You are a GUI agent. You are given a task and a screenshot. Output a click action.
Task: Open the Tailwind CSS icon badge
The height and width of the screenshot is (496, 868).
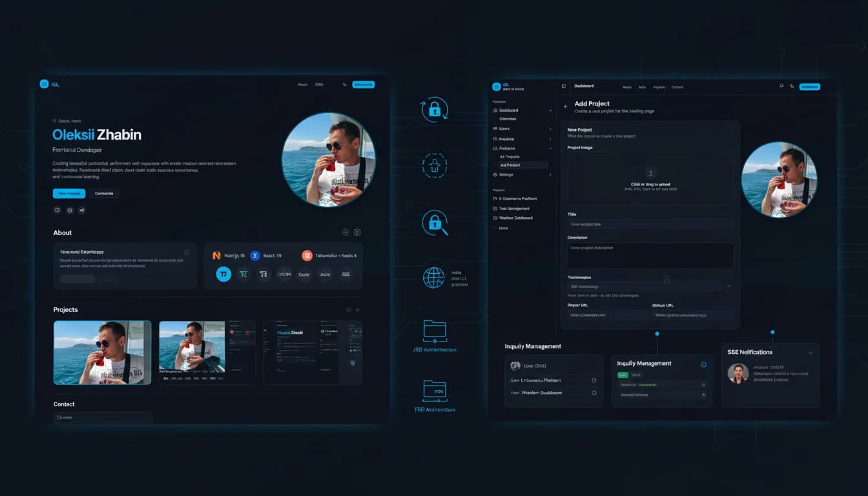[307, 255]
